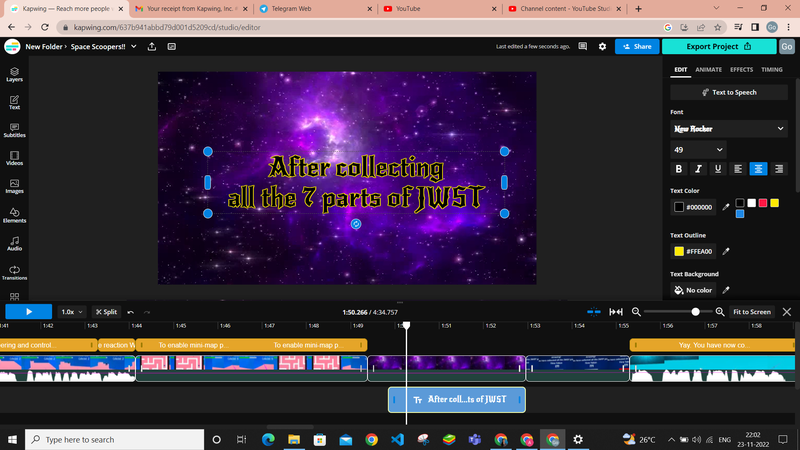Image resolution: width=800 pixels, height=450 pixels.
Task: Zoom in the timeline with magnifier plus
Action: [x=720, y=312]
